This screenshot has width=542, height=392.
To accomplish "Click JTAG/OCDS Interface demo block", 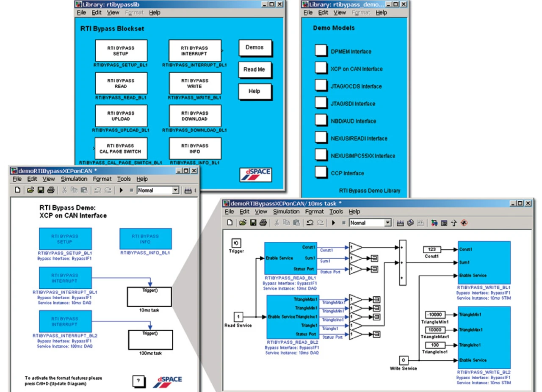I will (321, 86).
